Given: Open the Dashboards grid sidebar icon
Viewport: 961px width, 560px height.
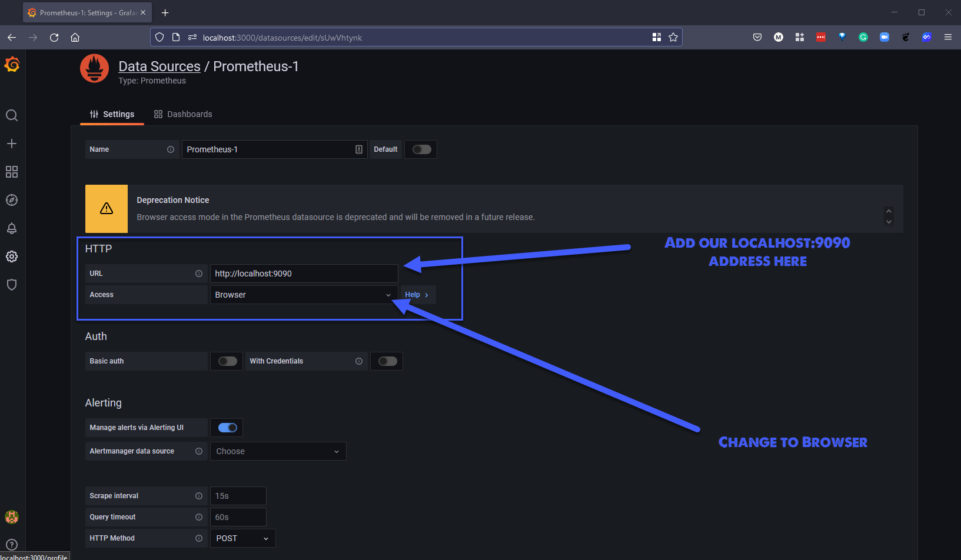Looking at the screenshot, I should tap(12, 172).
